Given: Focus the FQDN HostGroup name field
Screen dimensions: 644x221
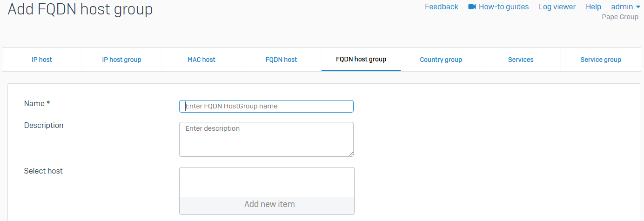Looking at the screenshot, I should (266, 107).
